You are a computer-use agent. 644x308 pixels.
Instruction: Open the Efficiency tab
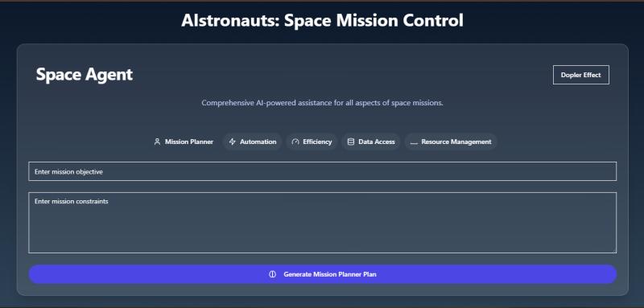(312, 142)
